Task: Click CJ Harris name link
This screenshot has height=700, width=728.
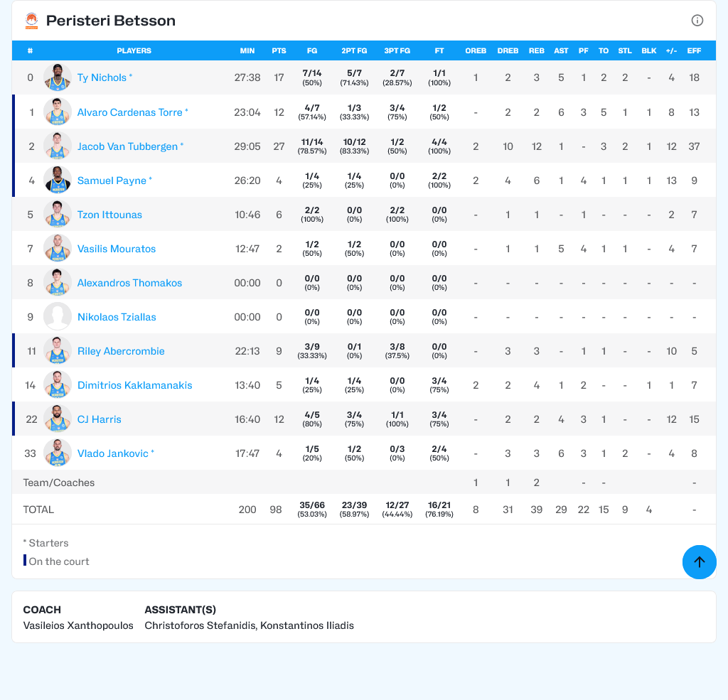Action: [x=99, y=419]
